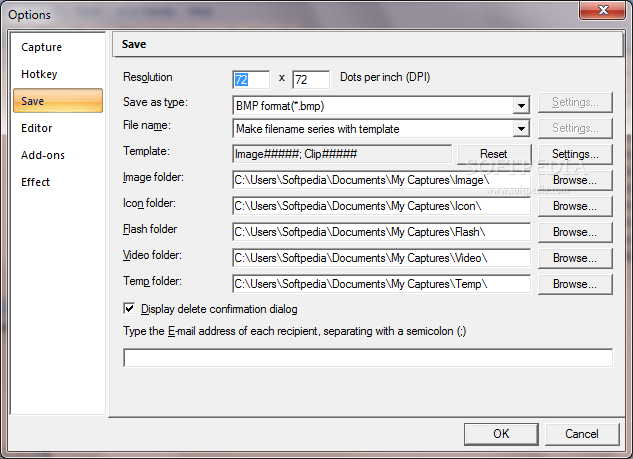The width and height of the screenshot is (633, 459).
Task: Close the Options window
Action: (x=602, y=10)
